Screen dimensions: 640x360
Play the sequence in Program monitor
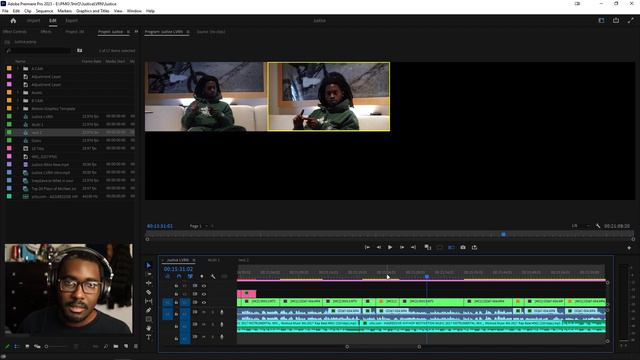coord(390,247)
